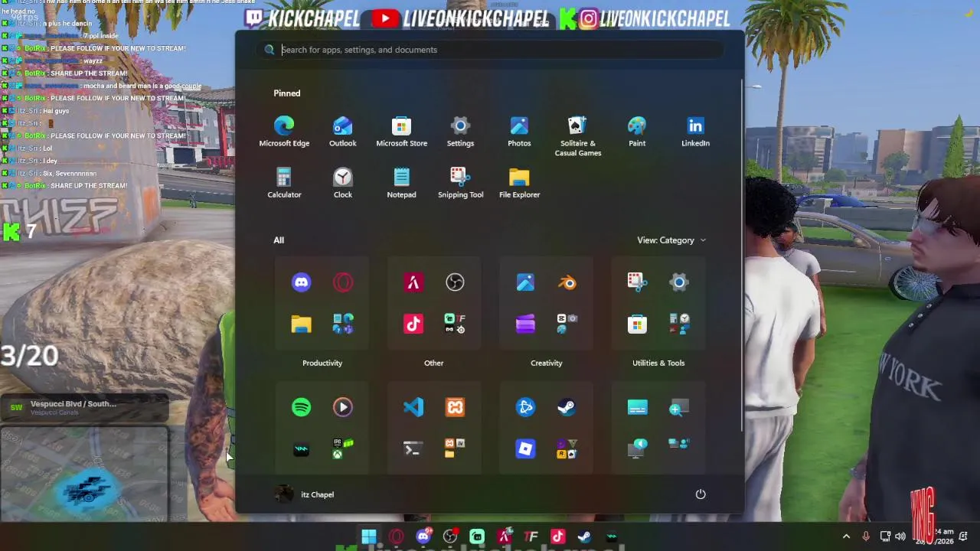Switch to Discord from the taskbar
Viewport: 980px width, 551px height.
click(423, 536)
